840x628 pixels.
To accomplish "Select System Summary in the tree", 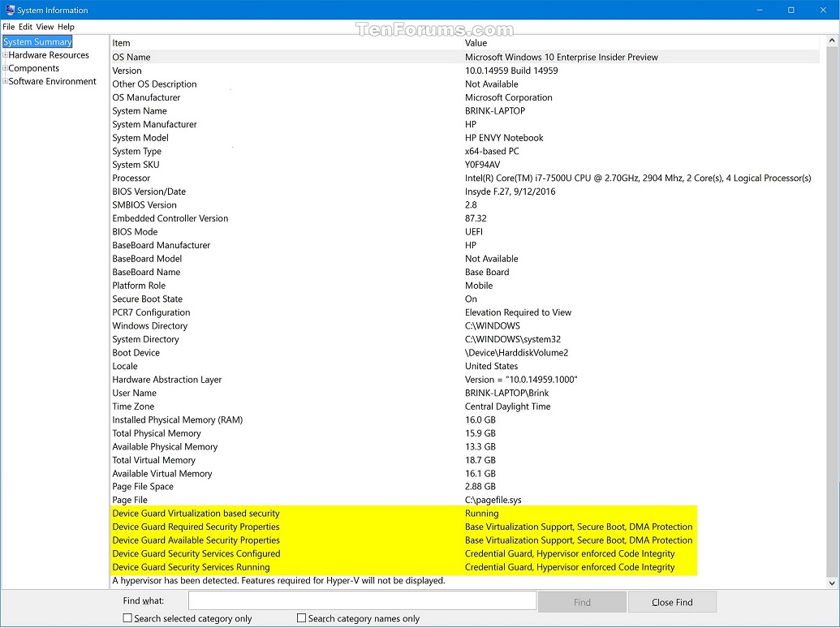I will tap(37, 41).
